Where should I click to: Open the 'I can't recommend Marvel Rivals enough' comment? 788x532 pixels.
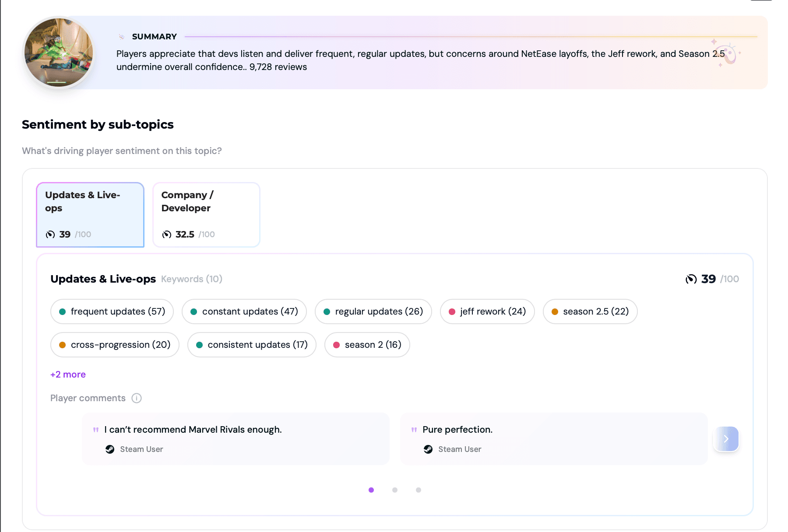click(x=236, y=439)
